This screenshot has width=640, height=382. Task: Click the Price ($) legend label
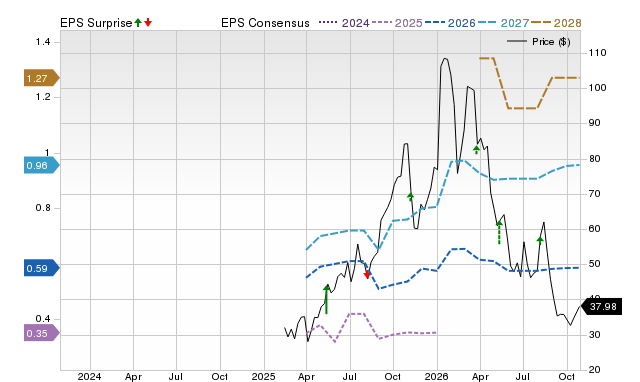coord(551,42)
